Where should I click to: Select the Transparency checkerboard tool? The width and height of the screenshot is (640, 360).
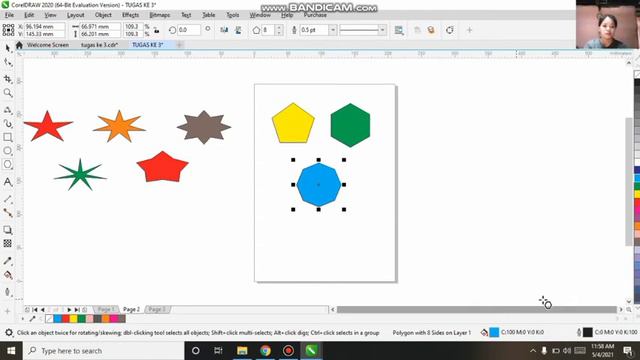click(x=8, y=243)
